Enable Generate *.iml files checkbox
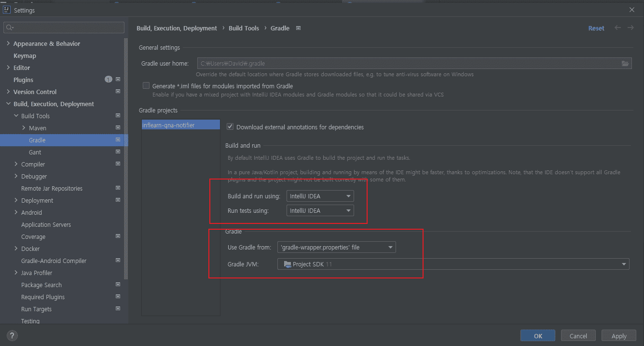The height and width of the screenshot is (346, 644). coord(146,86)
